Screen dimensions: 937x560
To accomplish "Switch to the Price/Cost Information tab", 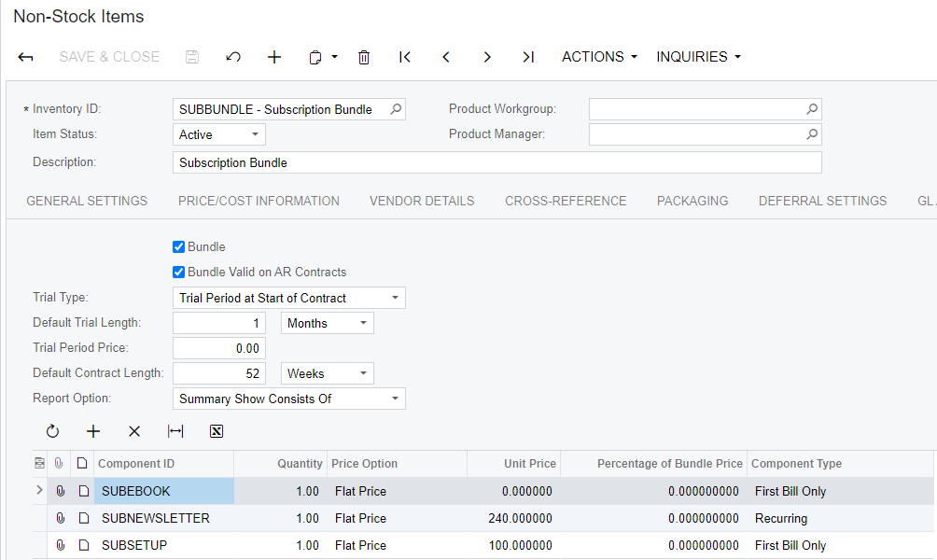I will point(259,201).
